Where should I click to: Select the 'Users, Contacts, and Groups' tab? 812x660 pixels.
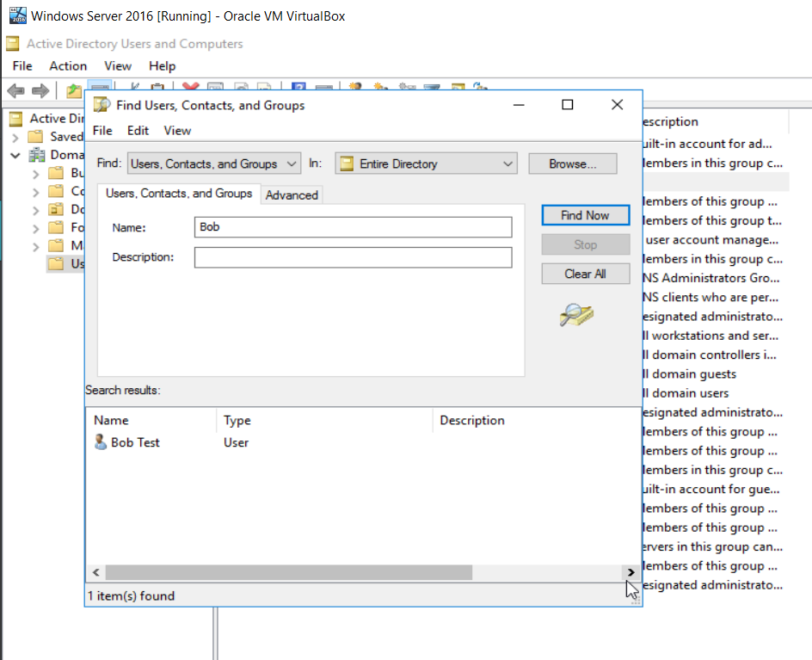pos(179,194)
